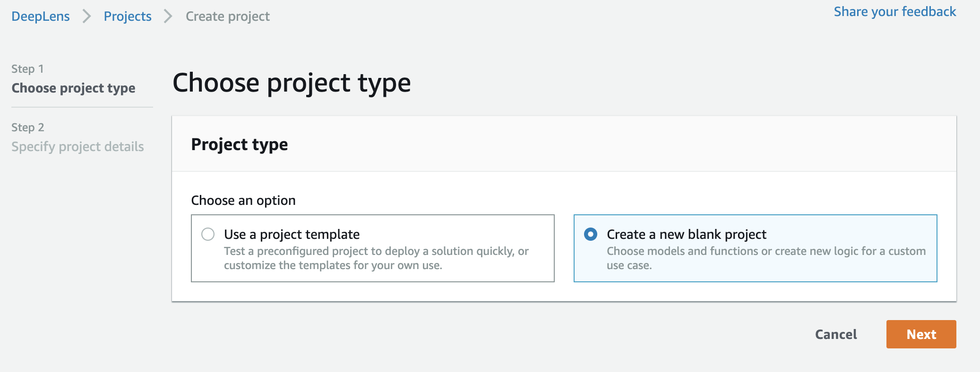Click the Use a project template title
This screenshot has height=372, width=980.
pos(292,234)
